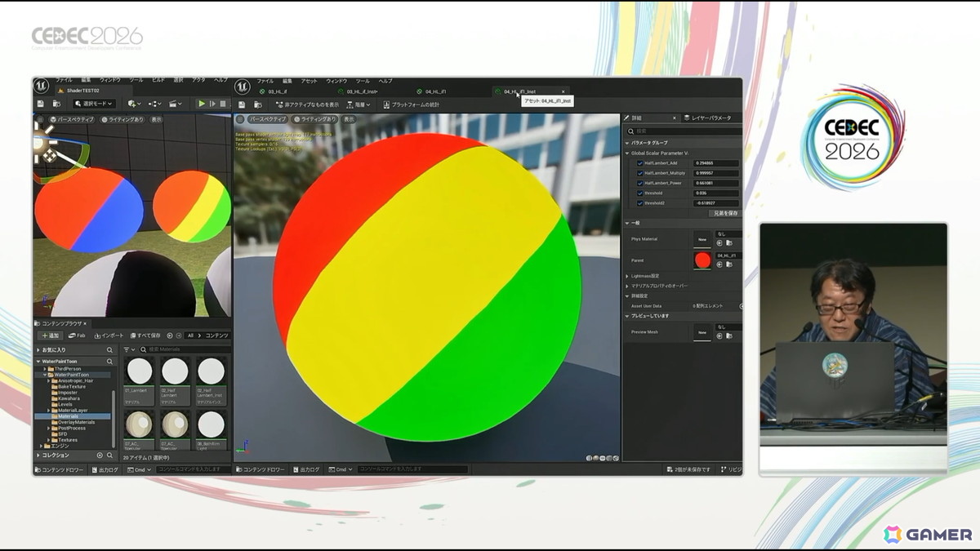The width and height of the screenshot is (980, 551).
Task: Click the red Parent material swatch
Action: 702,260
